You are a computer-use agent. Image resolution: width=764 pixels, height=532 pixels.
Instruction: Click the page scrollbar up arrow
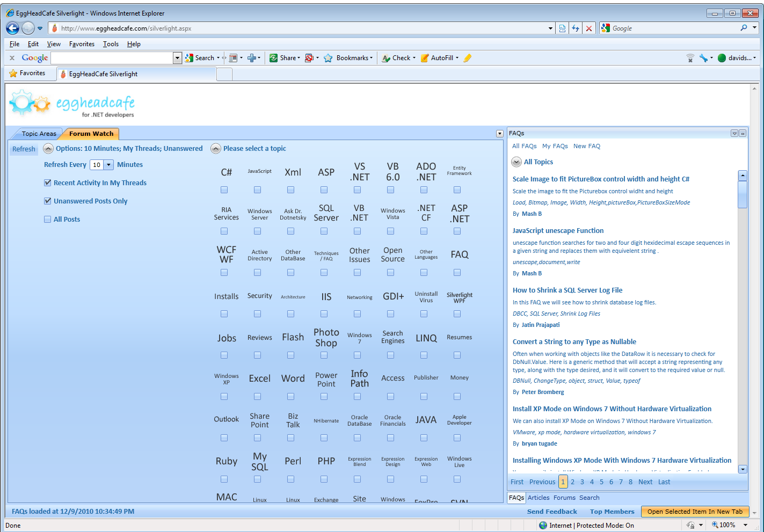[x=754, y=89]
